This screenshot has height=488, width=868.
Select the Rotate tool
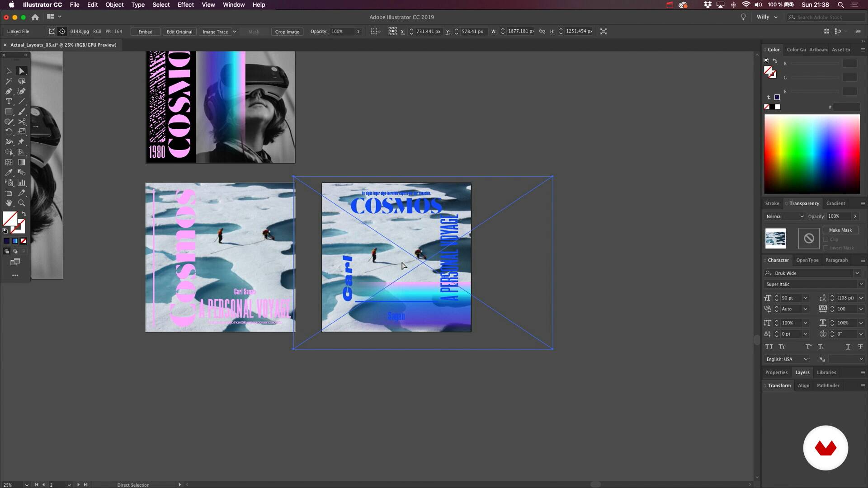click(x=9, y=132)
